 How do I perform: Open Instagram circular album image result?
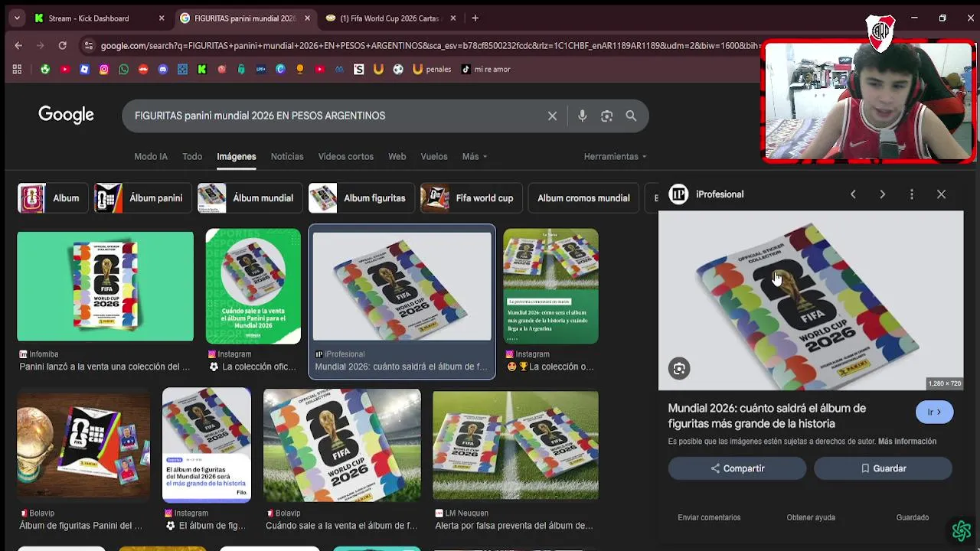click(253, 286)
